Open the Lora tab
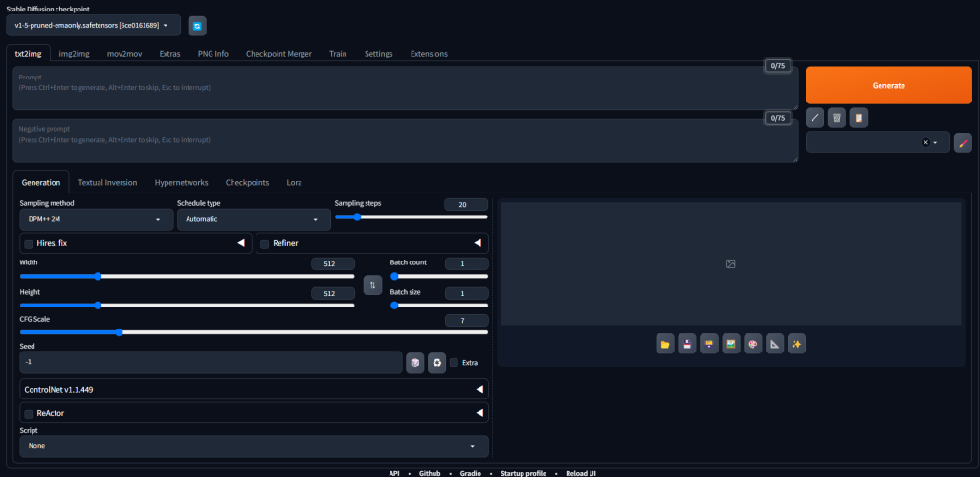This screenshot has height=477, width=980. [x=294, y=182]
